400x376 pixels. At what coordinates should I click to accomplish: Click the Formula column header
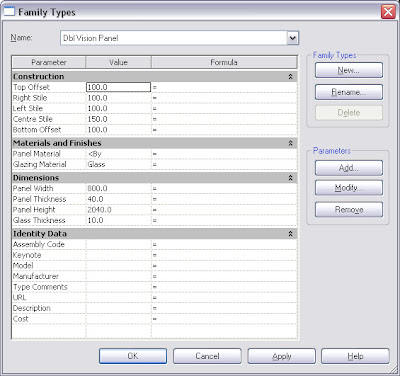224,62
